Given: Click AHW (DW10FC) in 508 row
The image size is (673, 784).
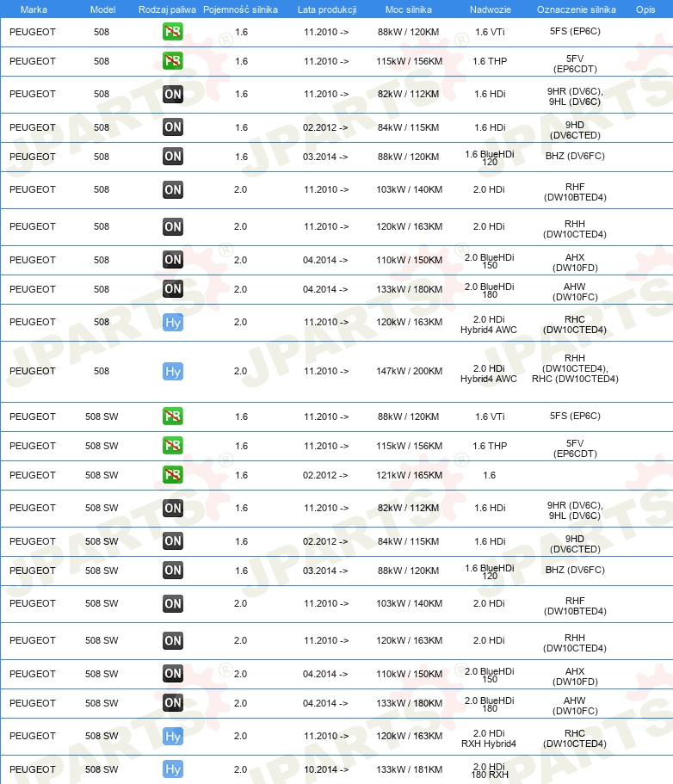Looking at the screenshot, I should [x=575, y=292].
